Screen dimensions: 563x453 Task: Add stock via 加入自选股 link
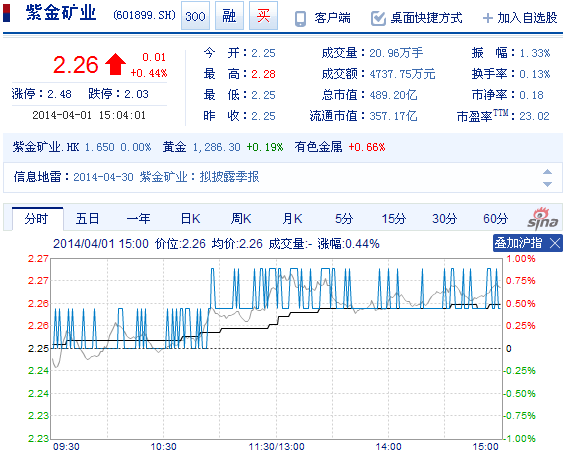pos(527,18)
